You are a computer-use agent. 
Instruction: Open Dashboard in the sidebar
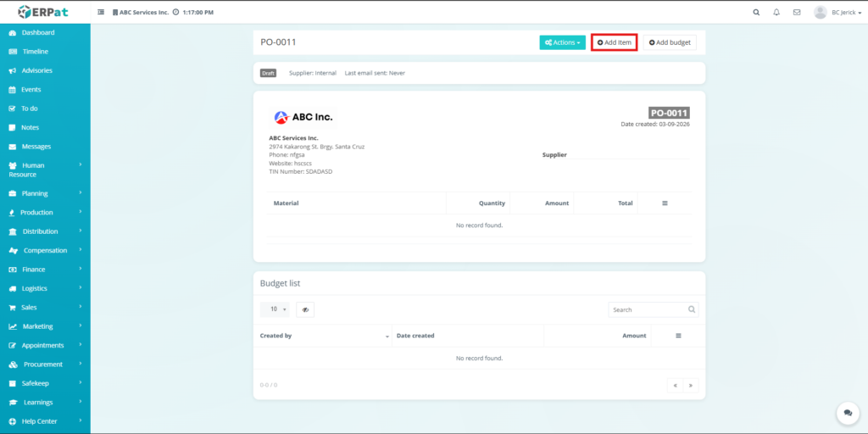click(38, 32)
